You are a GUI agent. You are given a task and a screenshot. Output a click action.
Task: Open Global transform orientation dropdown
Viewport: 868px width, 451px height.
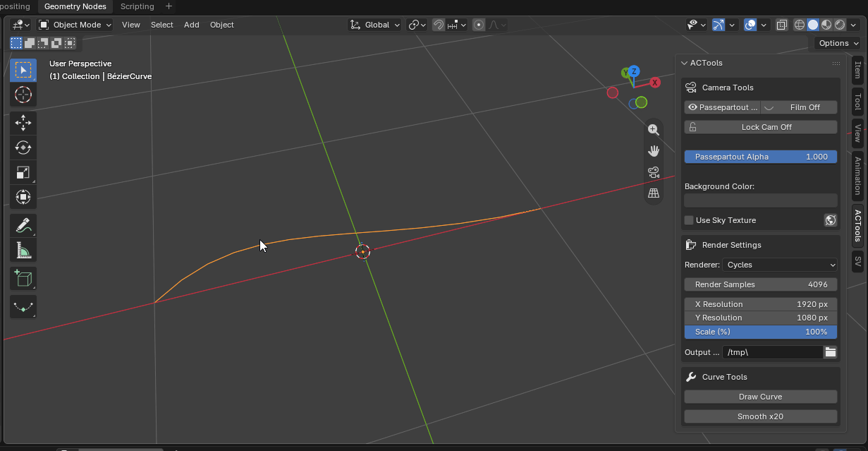(375, 25)
